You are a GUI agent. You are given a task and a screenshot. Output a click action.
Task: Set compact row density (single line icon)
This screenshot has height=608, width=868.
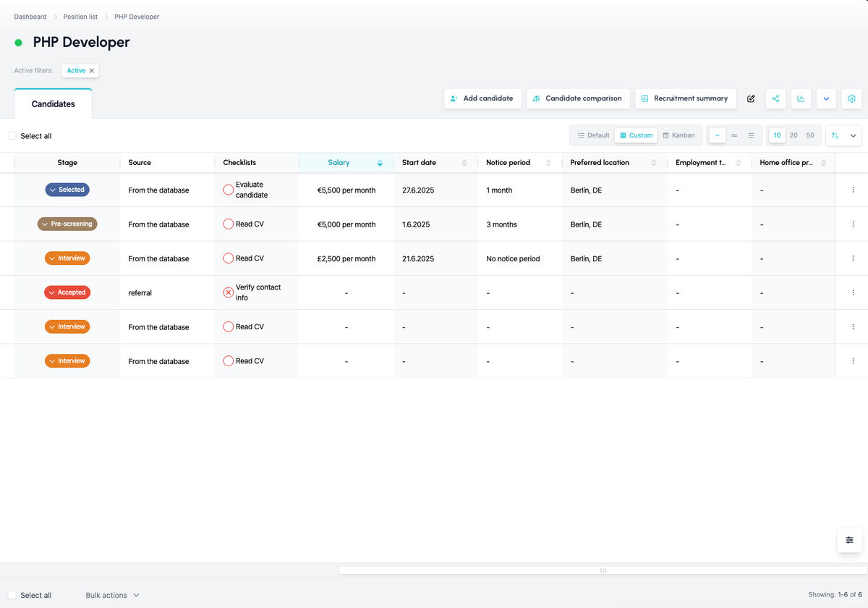pos(717,135)
